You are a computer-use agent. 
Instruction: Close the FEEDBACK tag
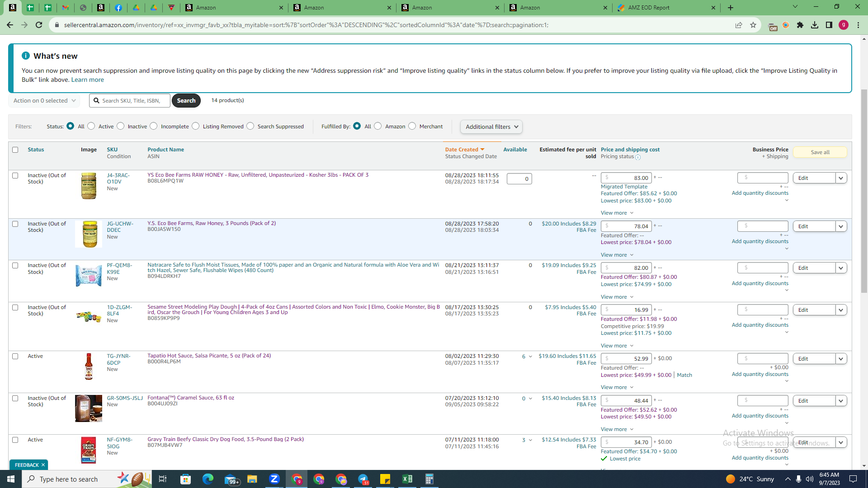[43, 465]
